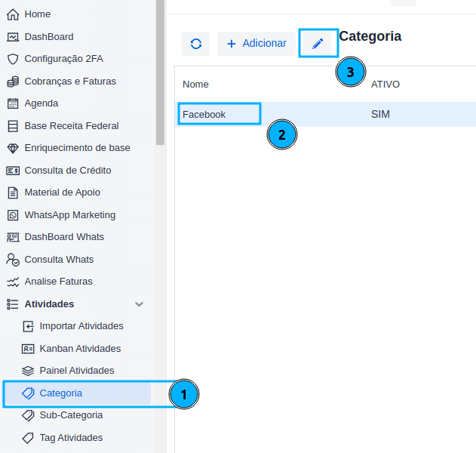476x453 pixels.
Task: Click the refresh icon button
Action: coord(195,44)
